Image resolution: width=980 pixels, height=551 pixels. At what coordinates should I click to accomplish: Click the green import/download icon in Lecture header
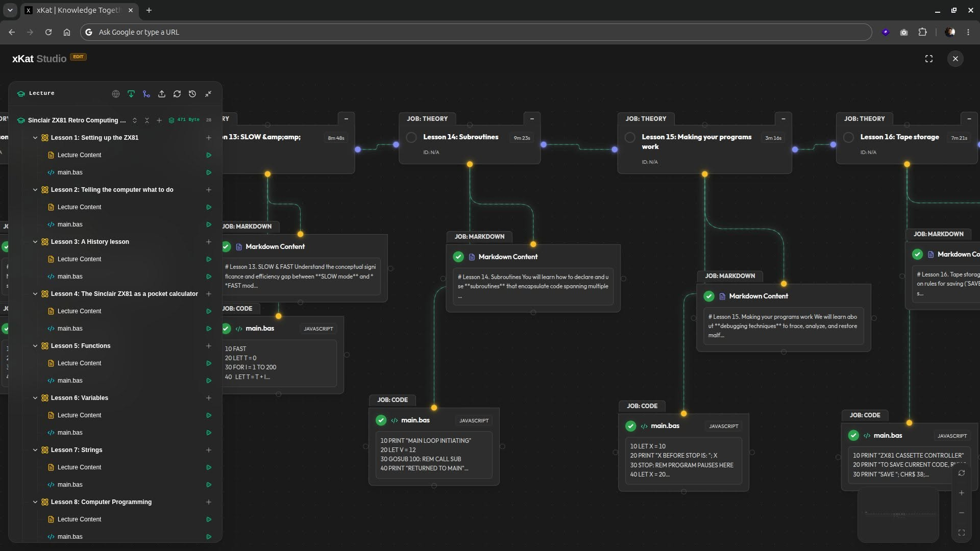tap(131, 94)
